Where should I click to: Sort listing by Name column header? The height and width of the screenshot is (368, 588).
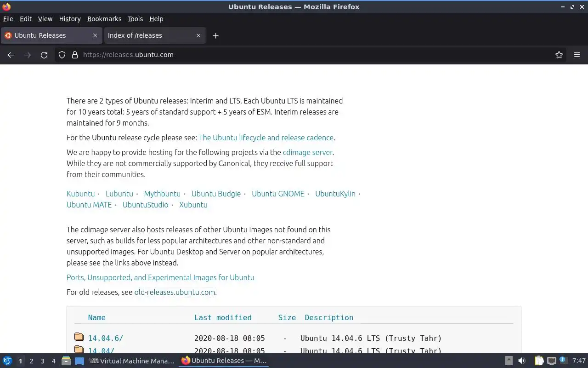tap(97, 317)
